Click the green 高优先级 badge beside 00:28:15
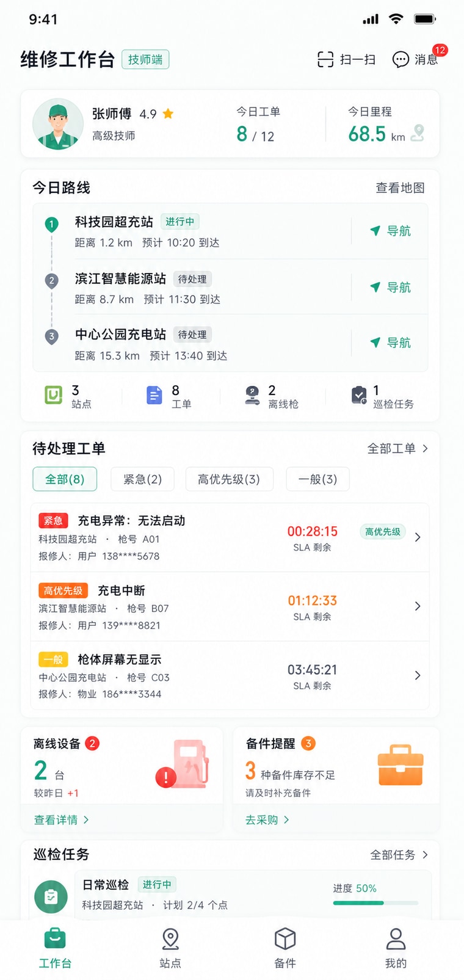464x980 pixels. point(383,532)
